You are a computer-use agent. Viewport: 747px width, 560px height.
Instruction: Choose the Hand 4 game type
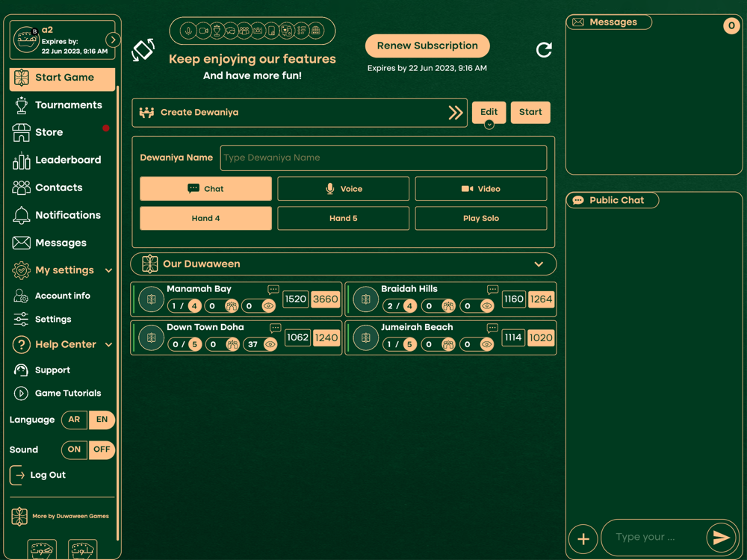206,219
